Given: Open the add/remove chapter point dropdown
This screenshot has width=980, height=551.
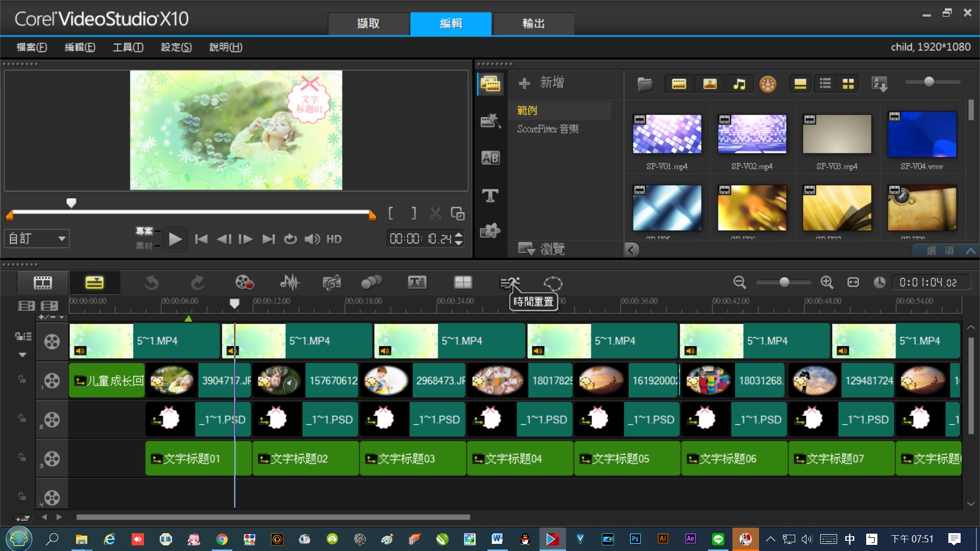Looking at the screenshot, I should [52, 317].
